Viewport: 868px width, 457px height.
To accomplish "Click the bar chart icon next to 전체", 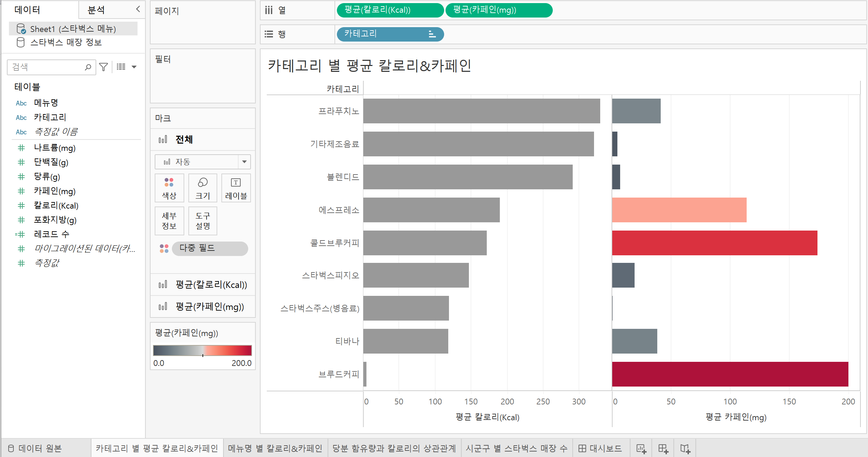I will tap(163, 140).
